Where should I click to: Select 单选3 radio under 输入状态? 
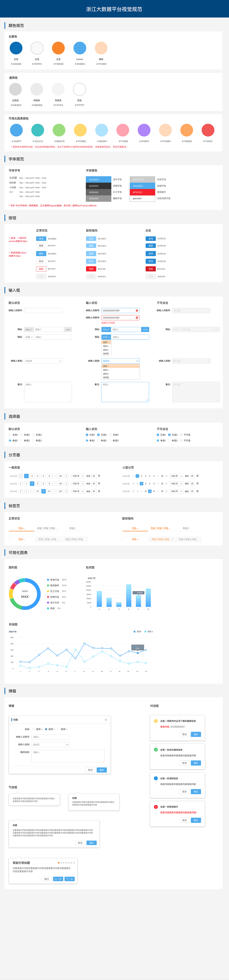point(110,441)
